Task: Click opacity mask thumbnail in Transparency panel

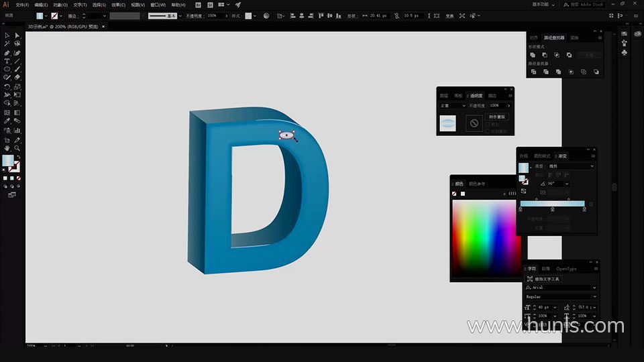Action: [x=474, y=123]
